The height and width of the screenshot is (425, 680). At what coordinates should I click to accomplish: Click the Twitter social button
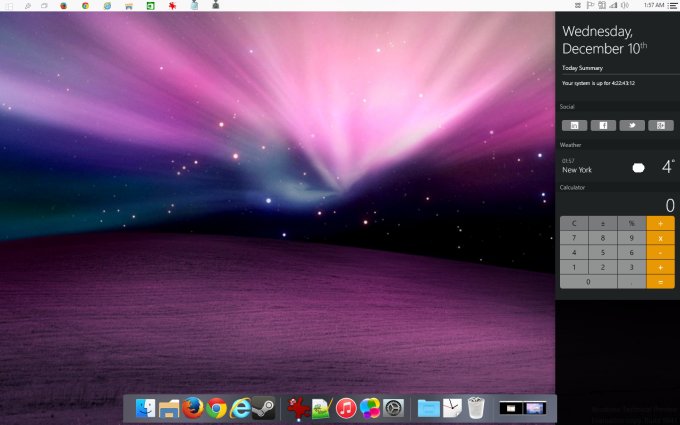coord(632,125)
